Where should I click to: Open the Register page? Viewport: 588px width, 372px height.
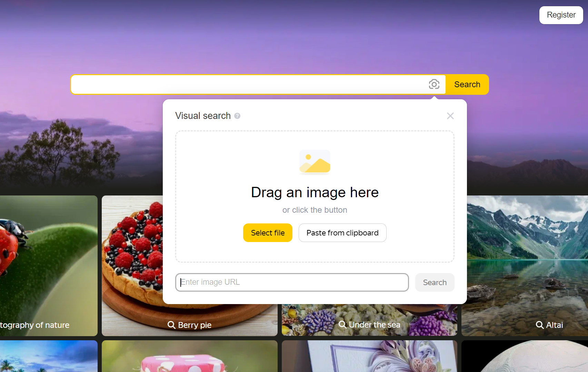[561, 15]
